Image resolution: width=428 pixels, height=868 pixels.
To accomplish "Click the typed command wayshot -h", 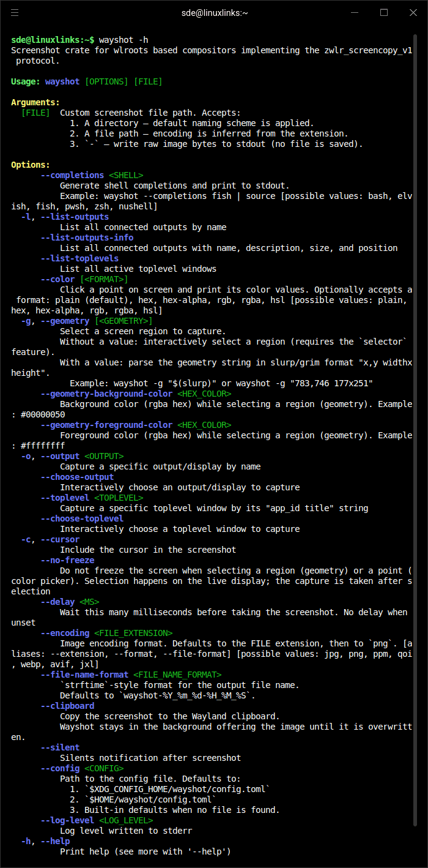I will point(124,40).
